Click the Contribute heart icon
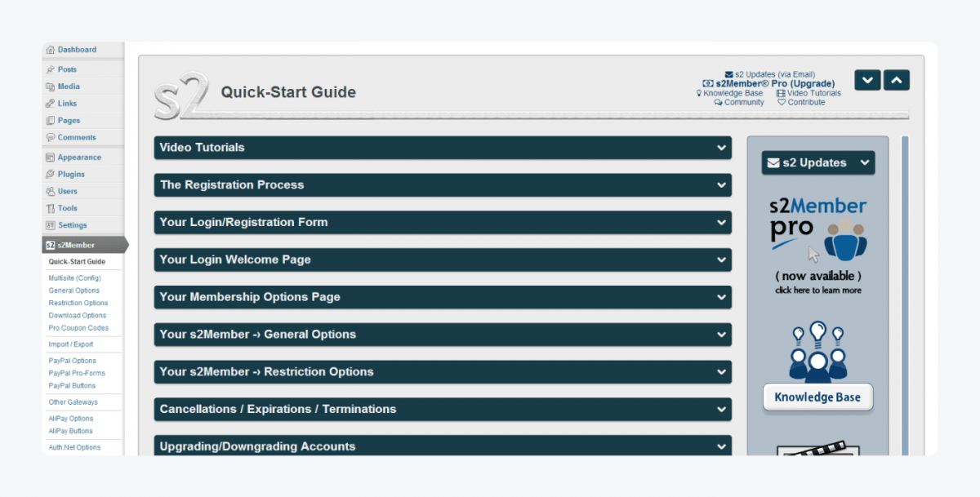980x497 pixels. (x=782, y=102)
